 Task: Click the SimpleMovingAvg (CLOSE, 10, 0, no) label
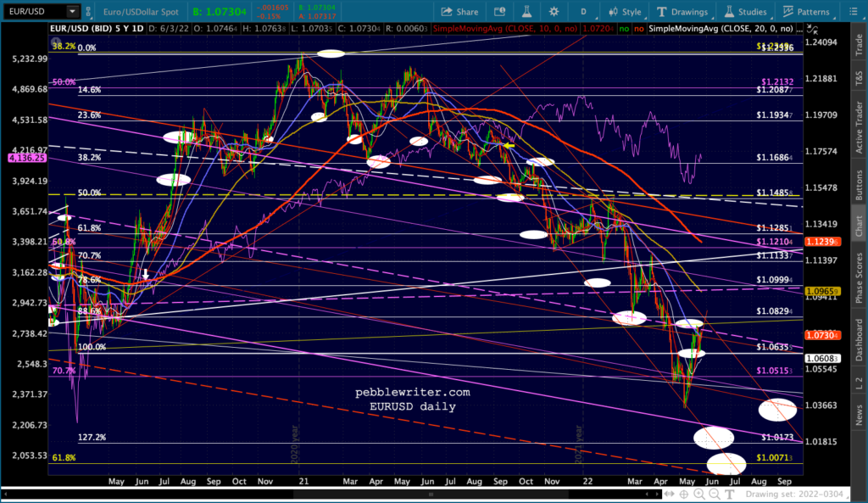pos(505,28)
